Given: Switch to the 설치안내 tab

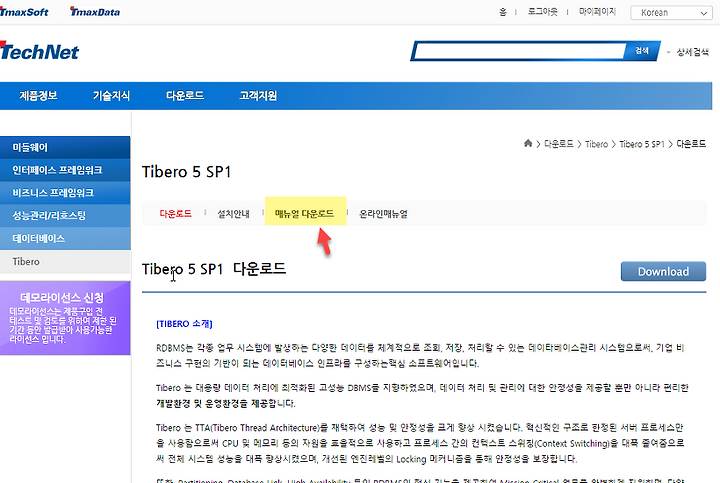Looking at the screenshot, I should click(233, 213).
